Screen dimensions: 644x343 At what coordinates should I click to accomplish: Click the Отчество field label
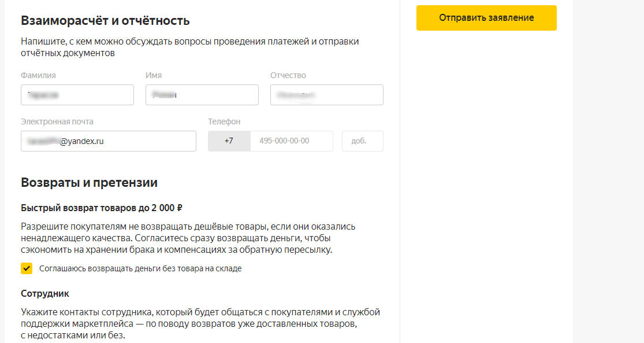tap(288, 75)
